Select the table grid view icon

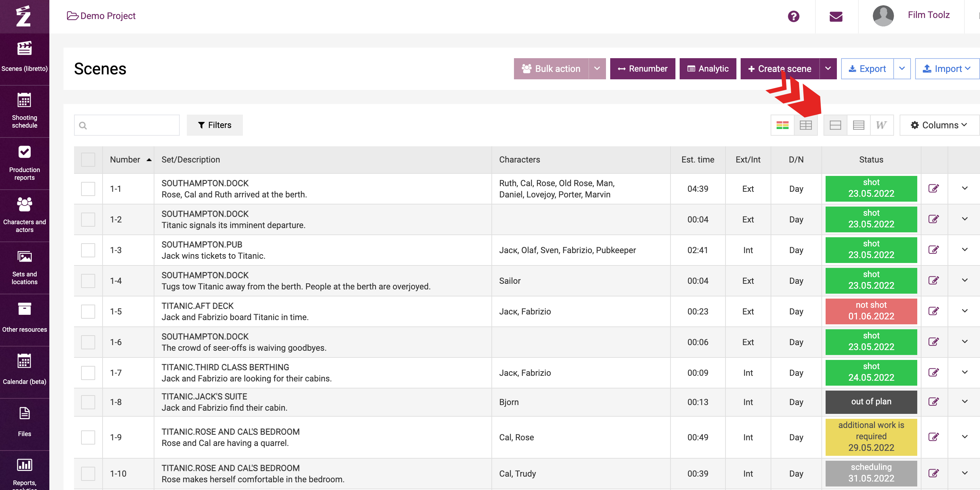[x=806, y=125]
